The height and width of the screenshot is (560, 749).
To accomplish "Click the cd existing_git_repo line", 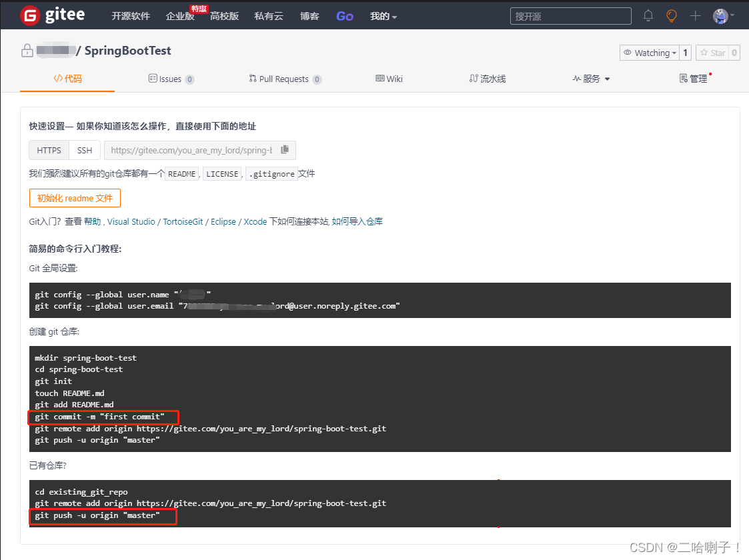I will tap(81, 492).
